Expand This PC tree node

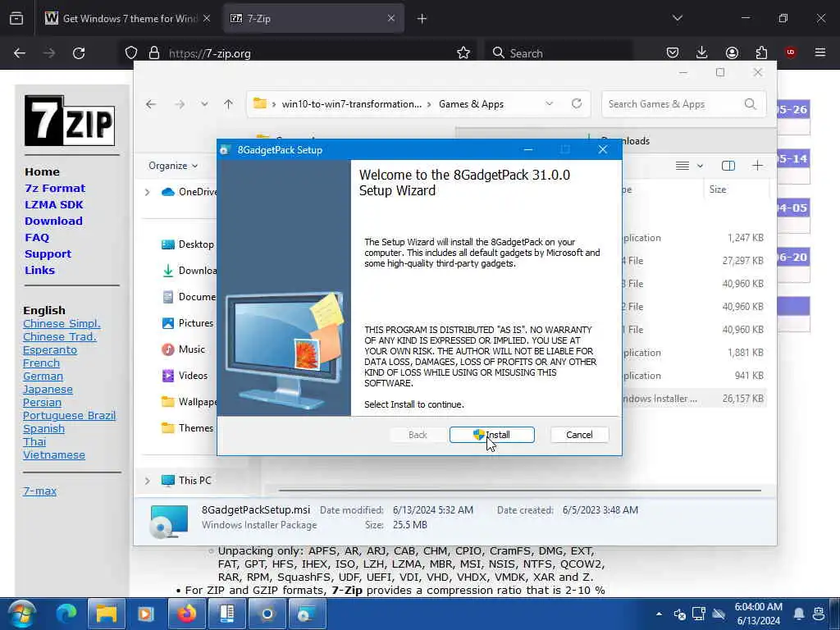148,481
